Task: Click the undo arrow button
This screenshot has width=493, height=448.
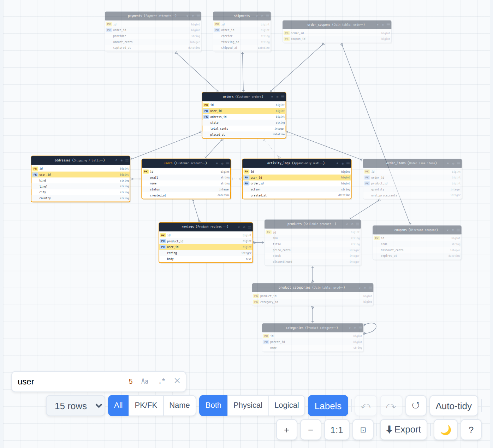Action: click(366, 406)
